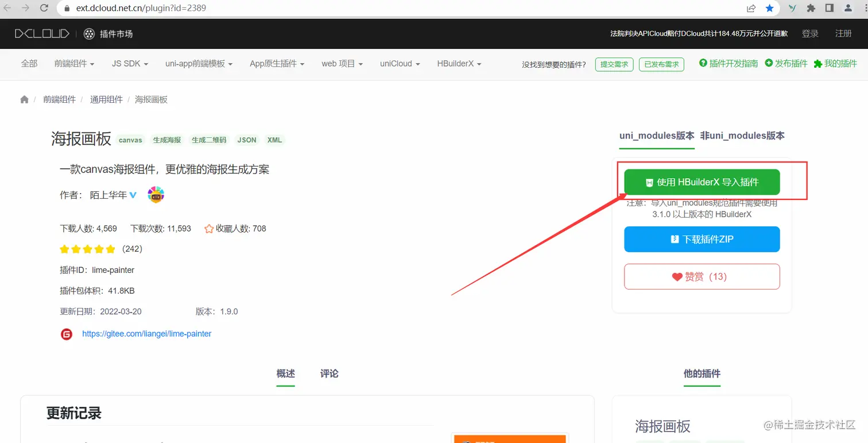Viewport: 868px width, 443px height.
Task: Click the 已发布需求 button
Action: [660, 64]
